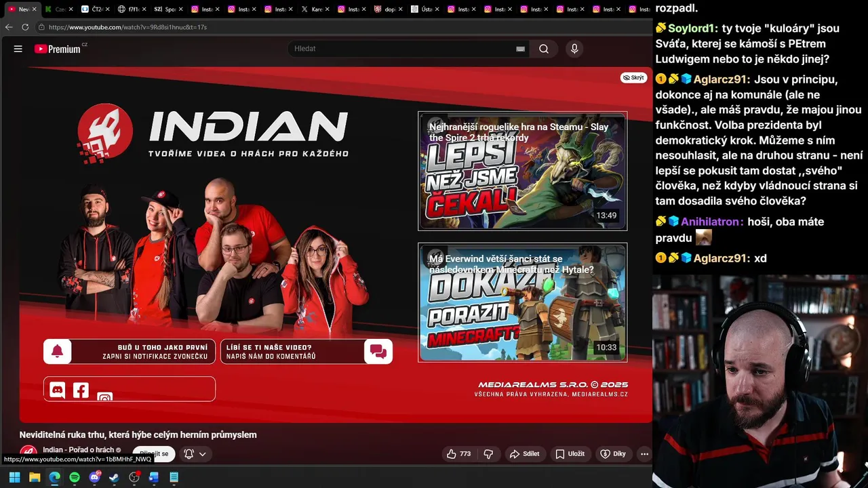Close the f7f1c tab
The width and height of the screenshot is (868, 488).
click(143, 9)
